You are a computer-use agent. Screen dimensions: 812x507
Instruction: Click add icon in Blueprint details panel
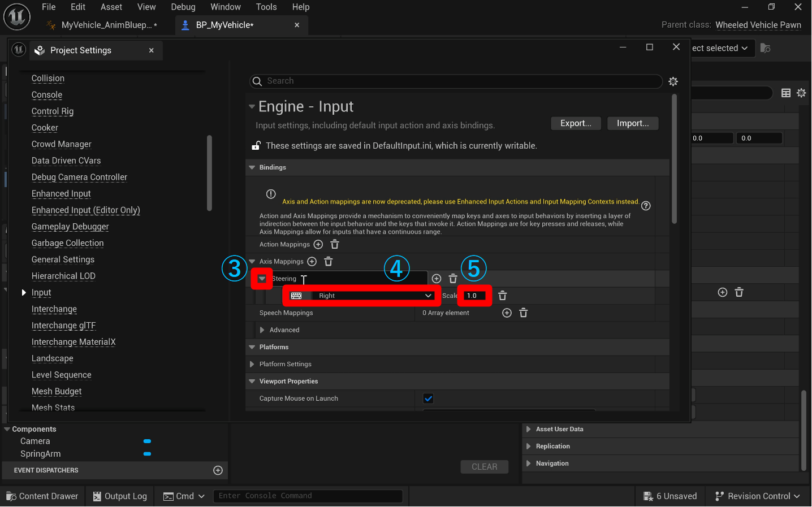pos(723,292)
